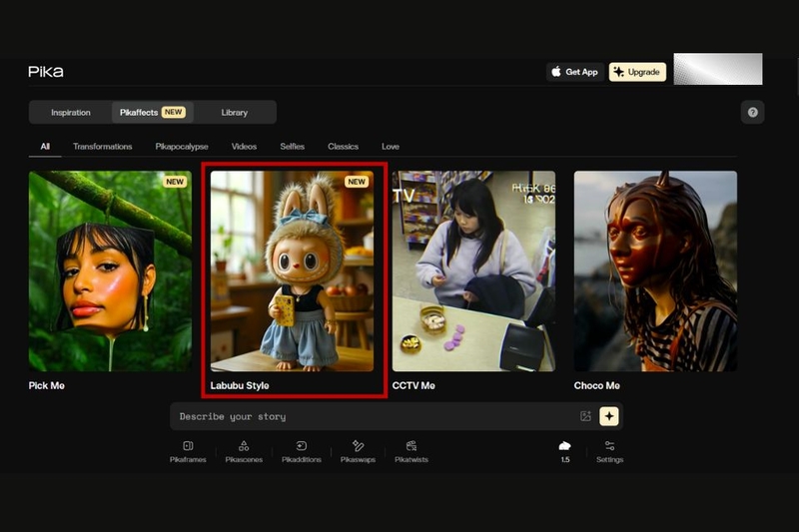
Task: Click the Labubu Style title text
Action: [240, 385]
